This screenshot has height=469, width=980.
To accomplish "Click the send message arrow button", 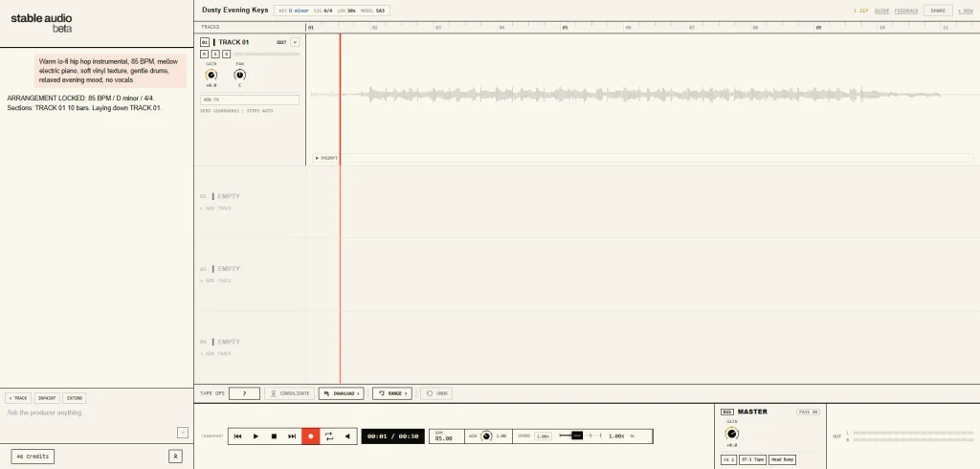I will click(x=183, y=432).
